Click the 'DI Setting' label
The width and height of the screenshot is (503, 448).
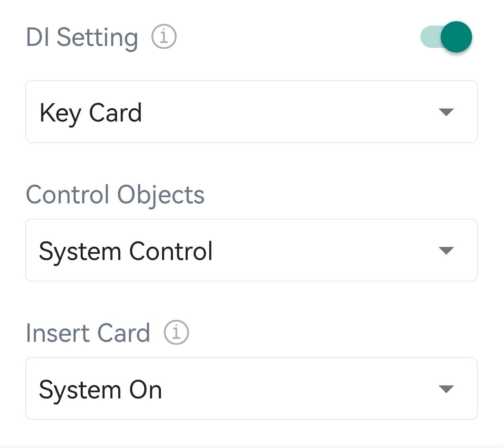[82, 37]
